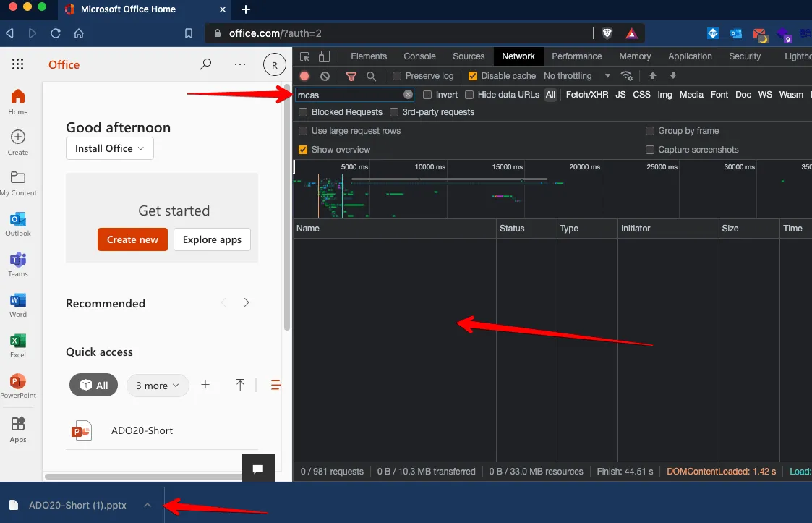The height and width of the screenshot is (523, 812).
Task: Expand the 3 more filter dropdown
Action: click(x=157, y=386)
